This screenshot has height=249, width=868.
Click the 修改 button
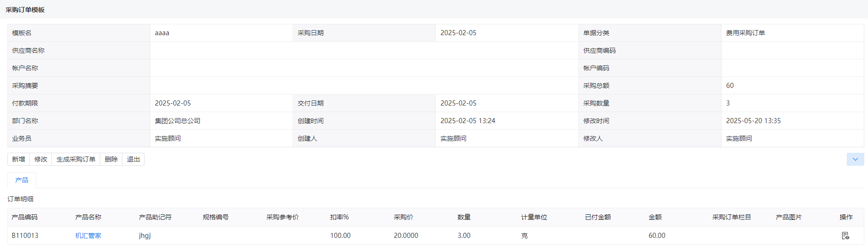click(x=41, y=159)
